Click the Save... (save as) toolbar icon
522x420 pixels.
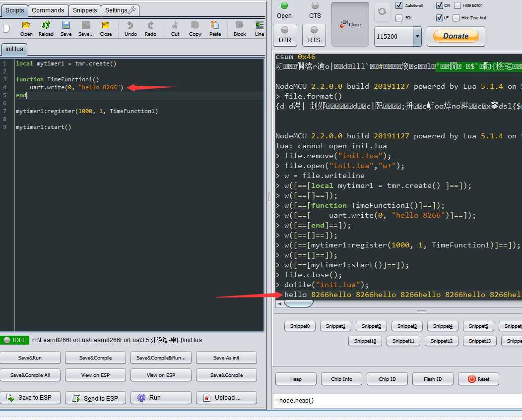pos(86,29)
